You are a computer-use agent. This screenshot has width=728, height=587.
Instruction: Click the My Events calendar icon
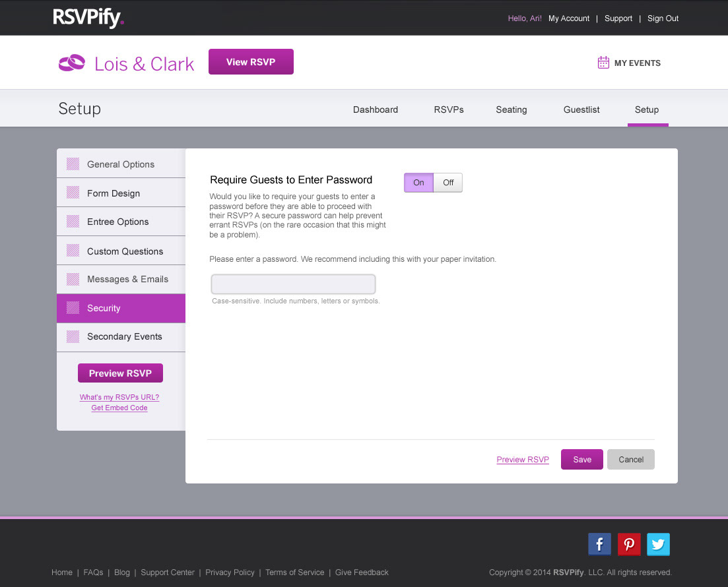tap(603, 63)
